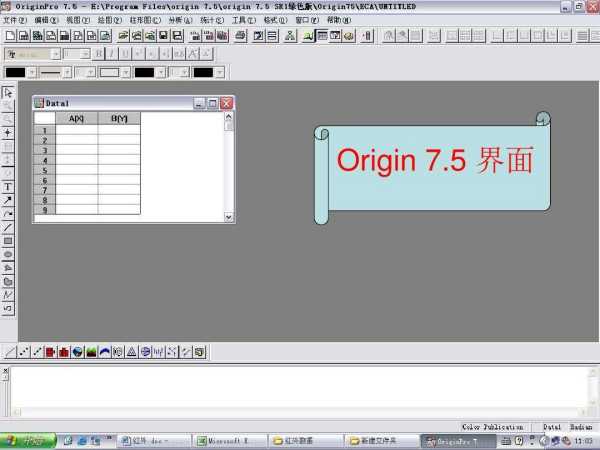Select column header A(X) in Data1
This screenshot has height=450, width=600.
77,119
